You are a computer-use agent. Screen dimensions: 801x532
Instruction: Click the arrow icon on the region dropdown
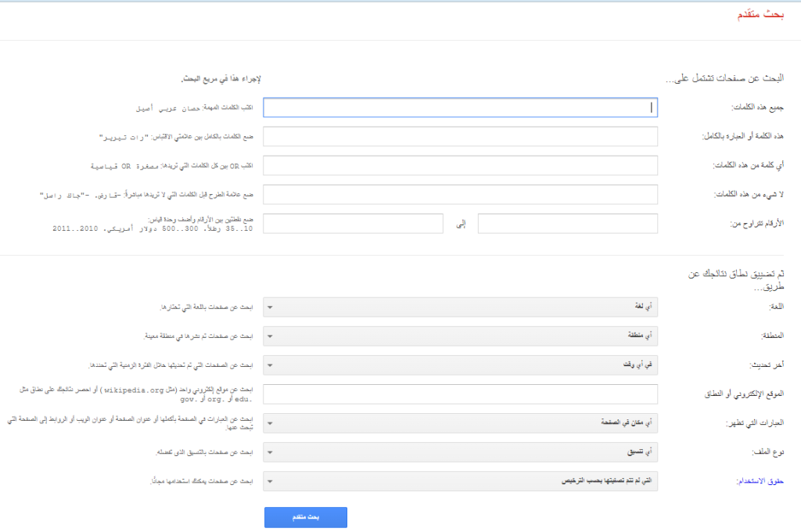(270, 336)
